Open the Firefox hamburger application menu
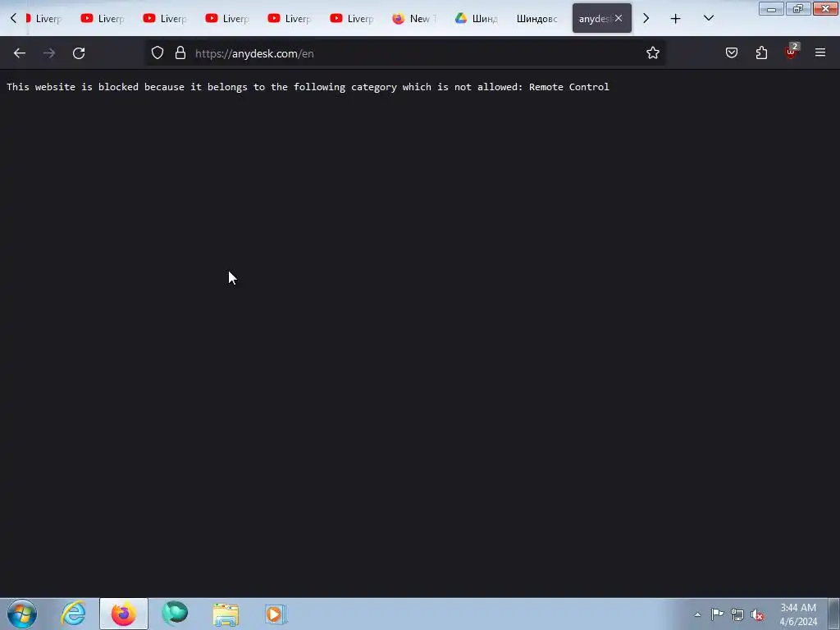This screenshot has width=840, height=630. (820, 53)
